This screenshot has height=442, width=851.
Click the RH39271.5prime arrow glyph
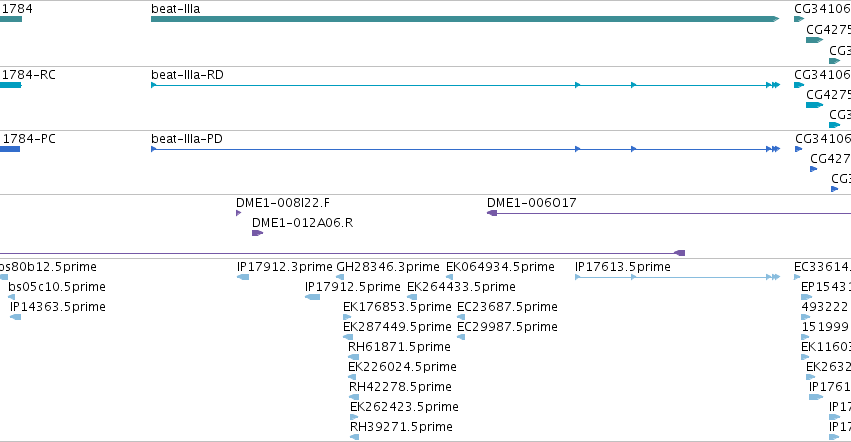tap(354, 437)
